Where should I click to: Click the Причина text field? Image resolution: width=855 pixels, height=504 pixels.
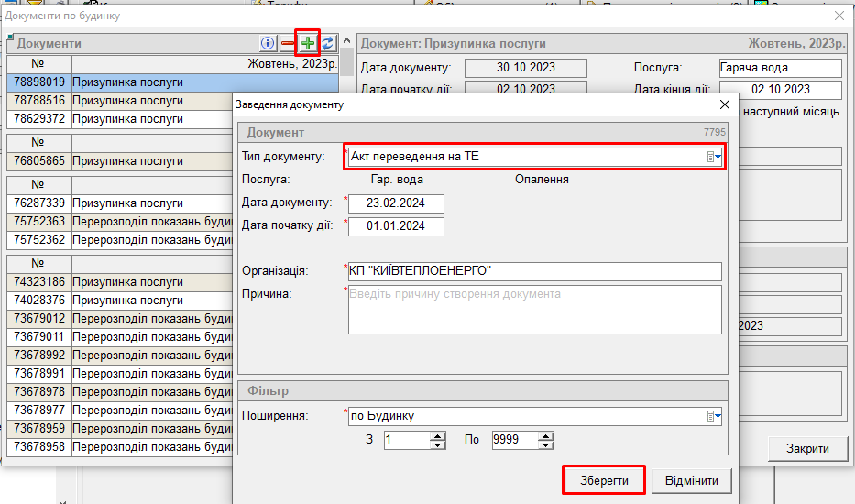coord(534,310)
